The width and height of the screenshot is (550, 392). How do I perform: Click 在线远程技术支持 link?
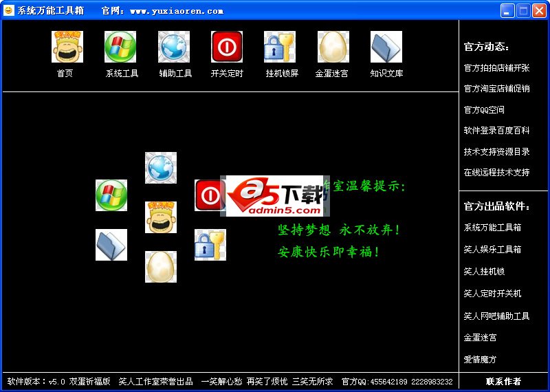(496, 173)
